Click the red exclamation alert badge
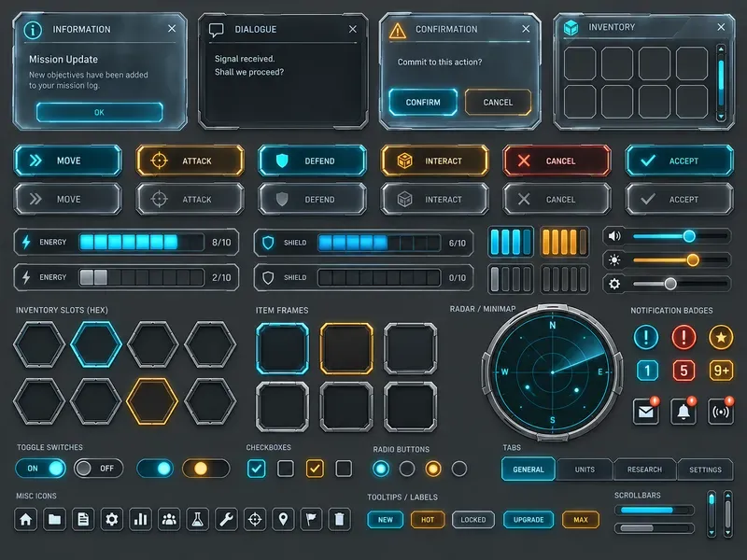This screenshot has height=560, width=747. tap(684, 337)
